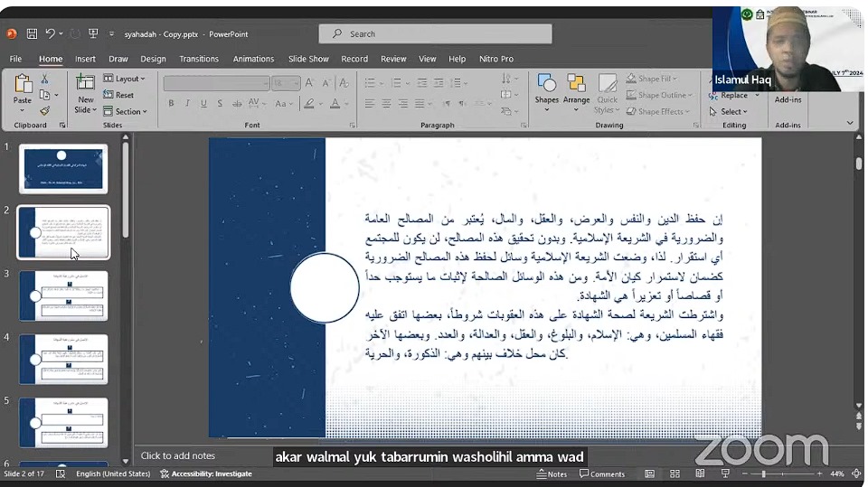Image resolution: width=868 pixels, height=487 pixels.
Task: Open the Shapes gallery
Action: click(x=546, y=91)
